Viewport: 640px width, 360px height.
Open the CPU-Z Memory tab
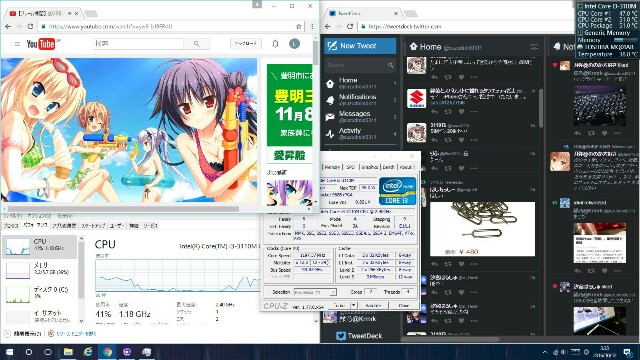(x=332, y=167)
